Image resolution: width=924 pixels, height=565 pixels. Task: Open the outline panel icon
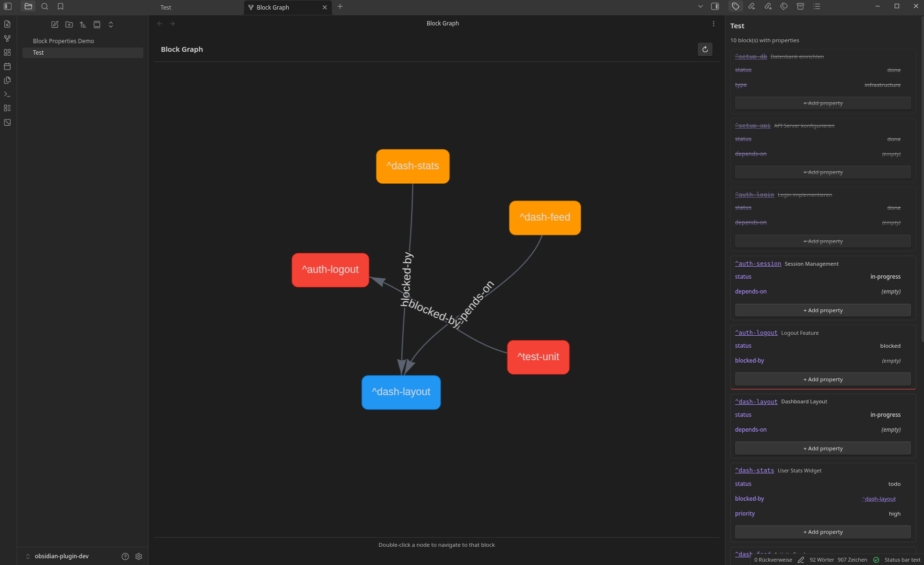[x=817, y=7]
